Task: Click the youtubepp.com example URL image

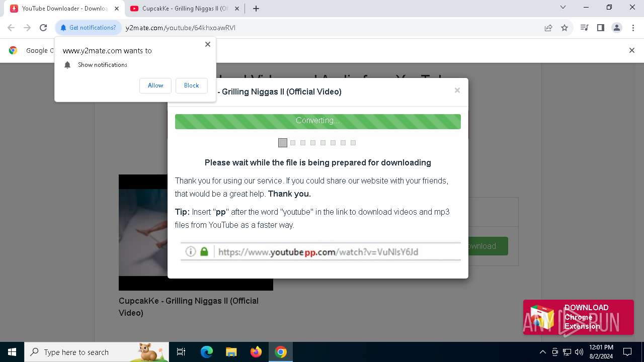Action: (320, 252)
